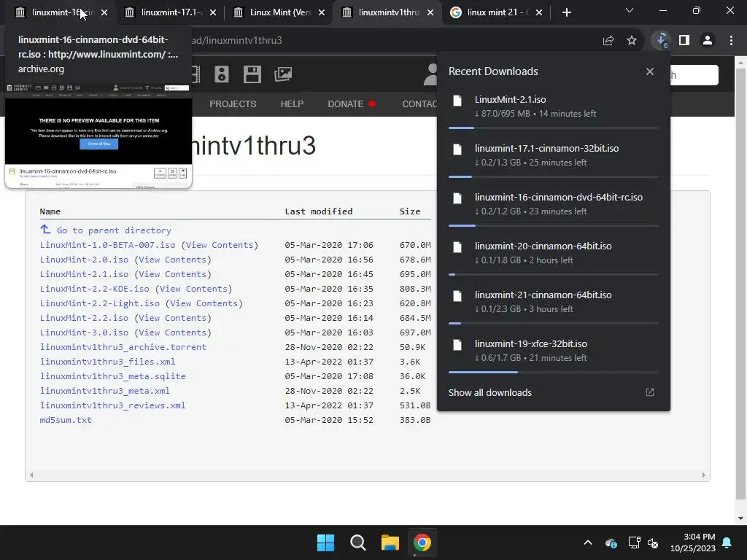Close the linuxmint-17.1 tab
Screen dimensions: 747x560
point(213,12)
